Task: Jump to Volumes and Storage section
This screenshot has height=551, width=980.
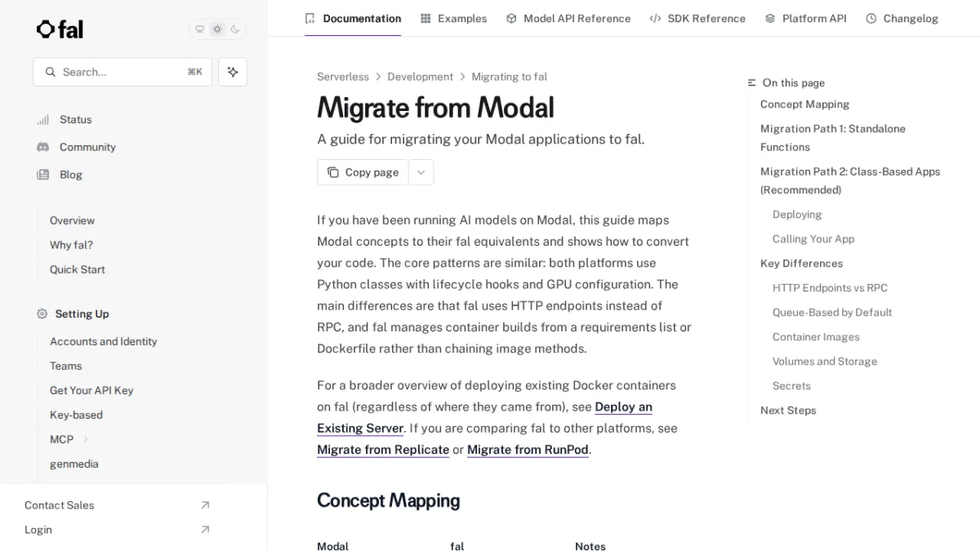Action: click(x=825, y=362)
